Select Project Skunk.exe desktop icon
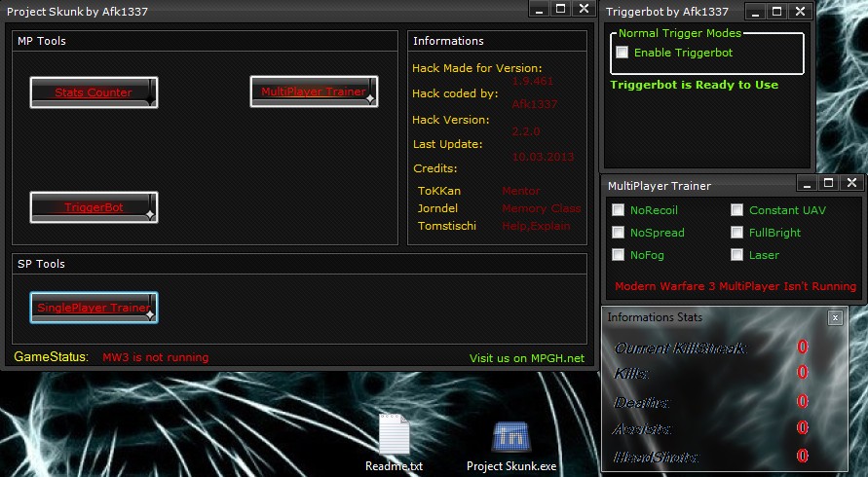Screen dimensions: 868x477 point(511,446)
